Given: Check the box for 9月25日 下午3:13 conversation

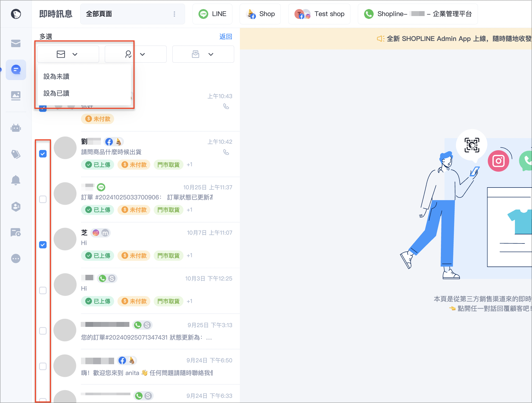Looking at the screenshot, I should [x=43, y=331].
